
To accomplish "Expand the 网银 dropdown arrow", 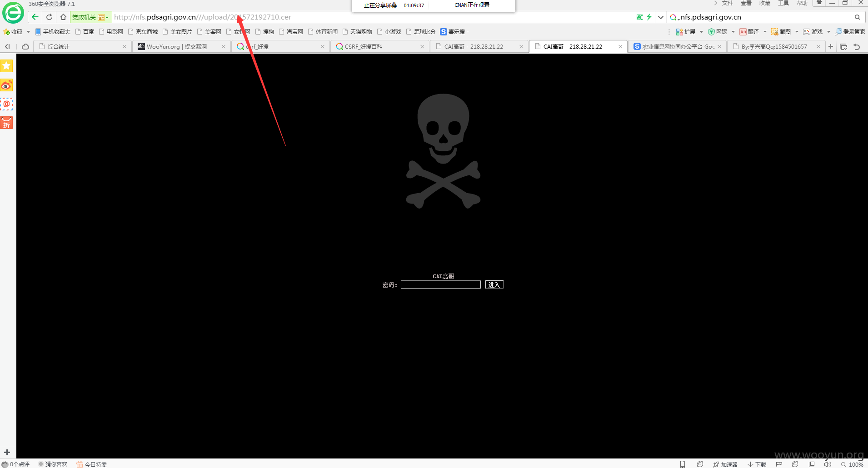I will pyautogui.click(x=733, y=32).
